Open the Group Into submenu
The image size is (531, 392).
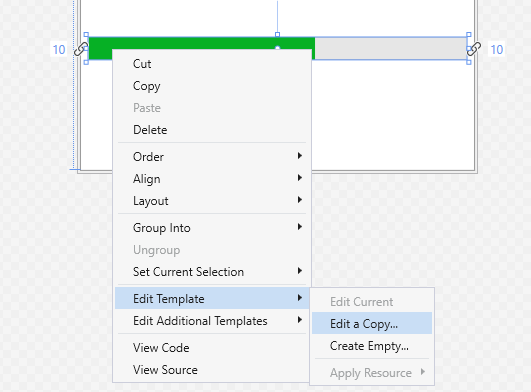coord(212,228)
